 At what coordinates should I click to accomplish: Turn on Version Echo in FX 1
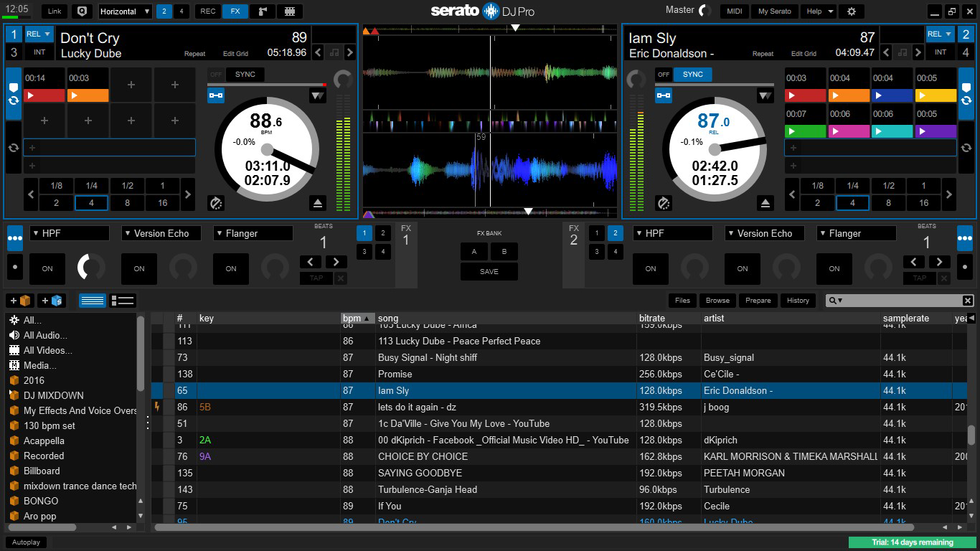click(139, 269)
